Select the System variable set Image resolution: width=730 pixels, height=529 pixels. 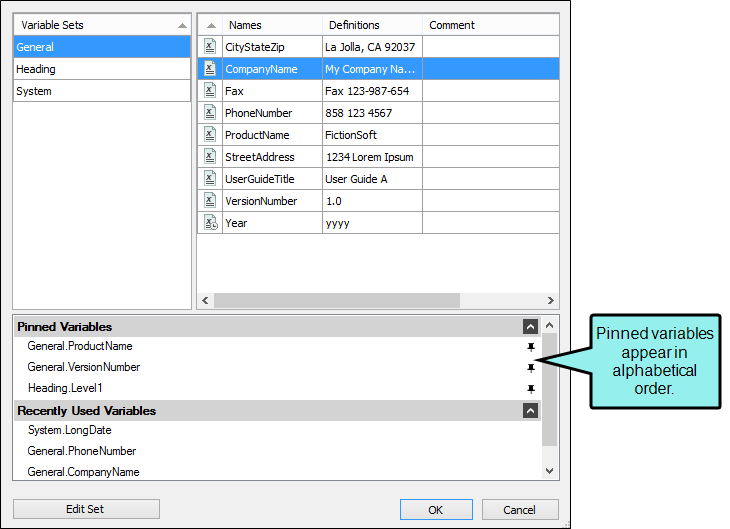pos(102,91)
